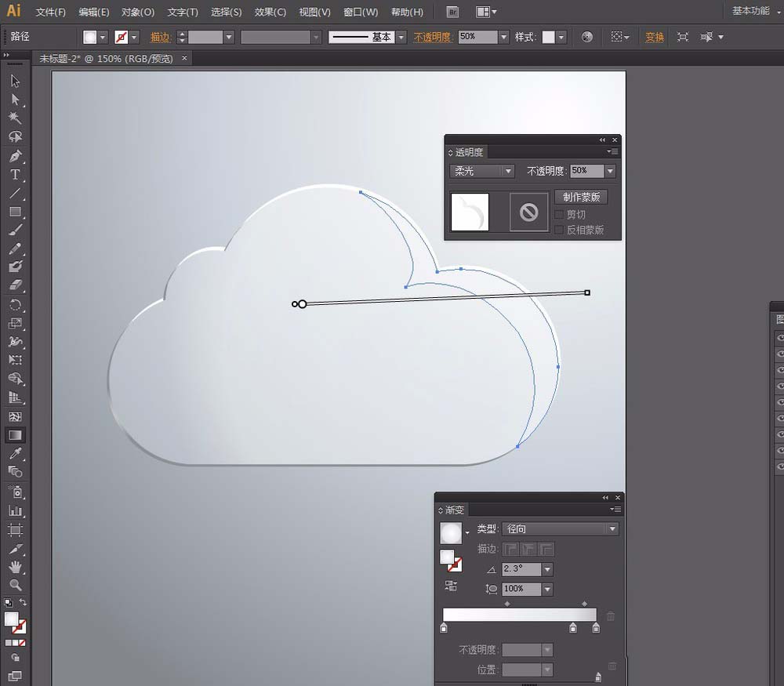
Task: Select the Warp tool
Action: pos(15,342)
